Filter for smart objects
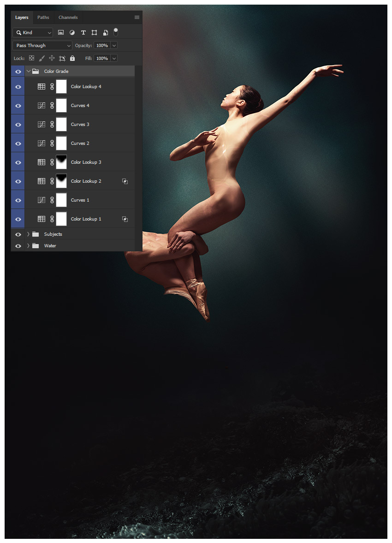Image resolution: width=392 pixels, height=543 pixels. click(105, 33)
